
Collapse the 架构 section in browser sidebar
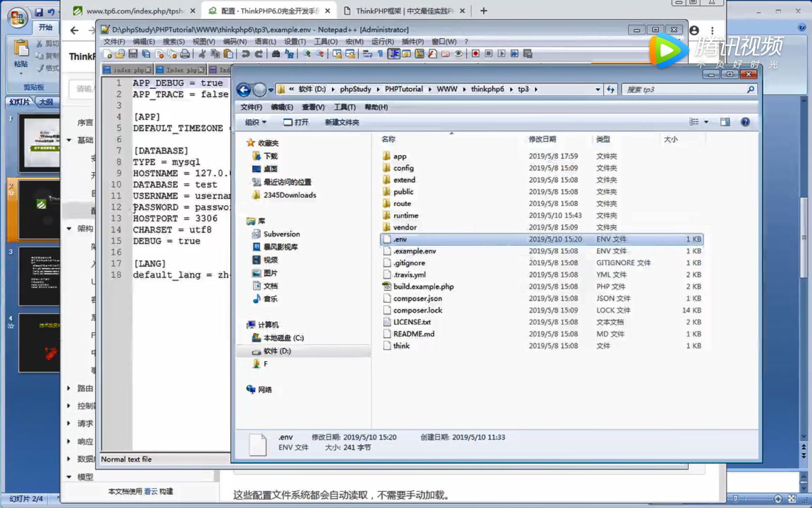[69, 228]
